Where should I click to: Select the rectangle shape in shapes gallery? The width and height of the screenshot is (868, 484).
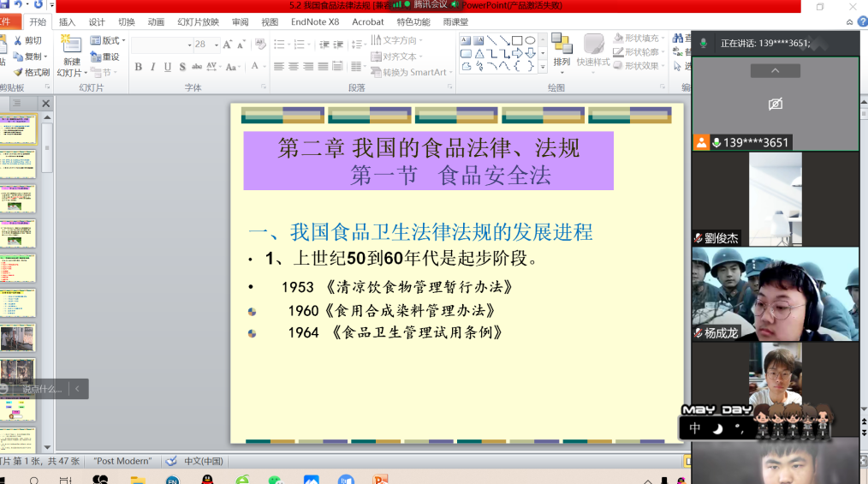coord(517,40)
